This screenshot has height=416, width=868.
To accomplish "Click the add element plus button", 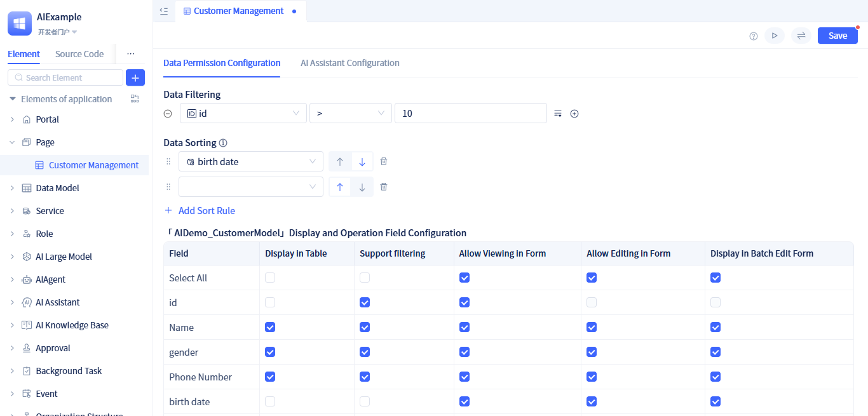I will coord(135,77).
